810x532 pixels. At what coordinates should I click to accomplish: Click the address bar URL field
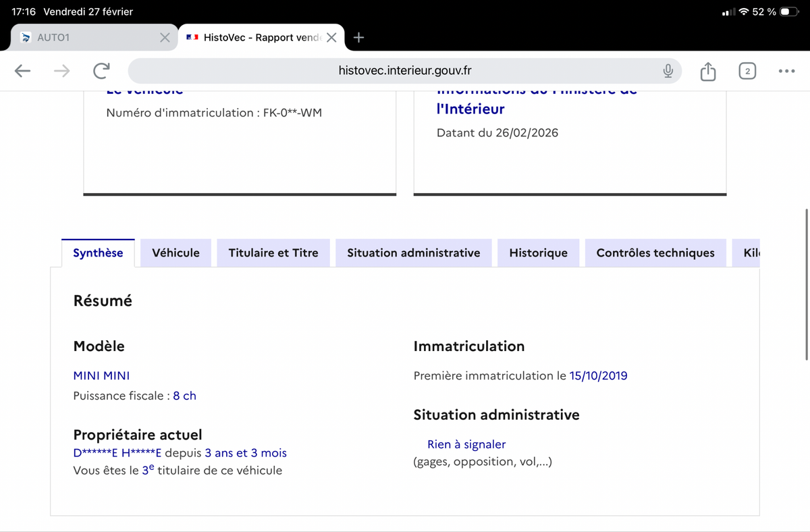pos(405,71)
